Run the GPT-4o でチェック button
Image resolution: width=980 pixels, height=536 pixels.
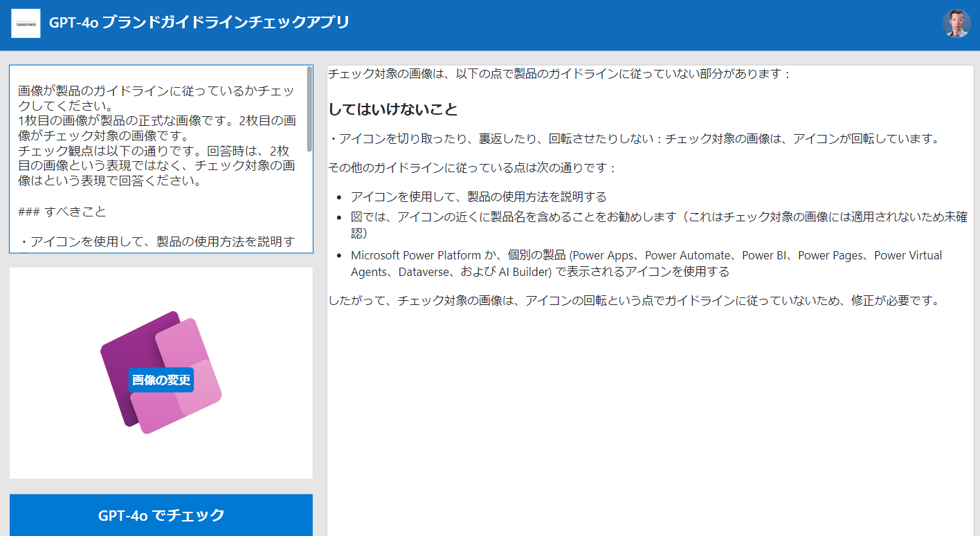(x=161, y=515)
